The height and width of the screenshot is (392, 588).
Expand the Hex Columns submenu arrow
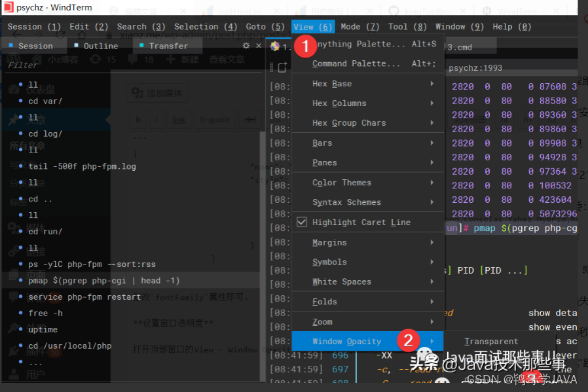click(432, 103)
